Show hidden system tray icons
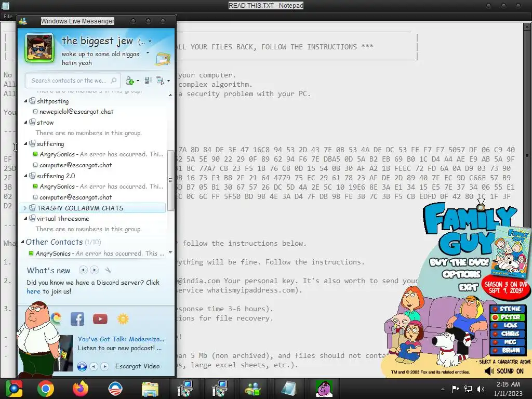Viewport: 532px width, 399px height. [x=443, y=389]
